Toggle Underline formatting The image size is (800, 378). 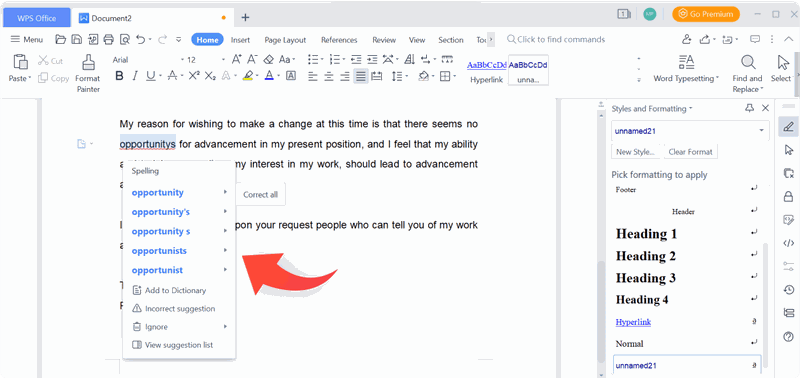point(150,76)
